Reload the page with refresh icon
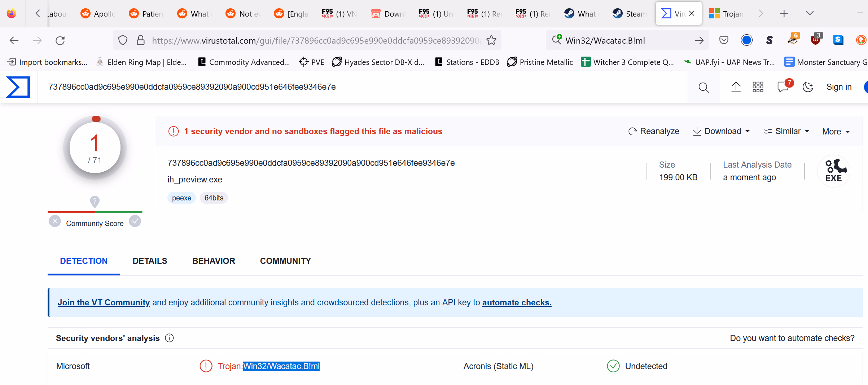868x385 pixels. coord(60,40)
